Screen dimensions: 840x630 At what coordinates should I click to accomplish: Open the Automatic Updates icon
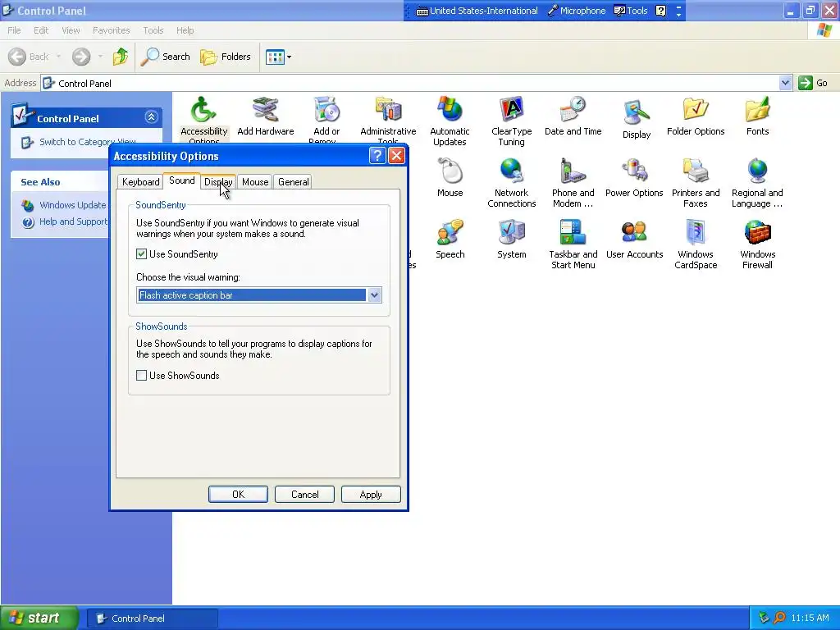point(450,121)
